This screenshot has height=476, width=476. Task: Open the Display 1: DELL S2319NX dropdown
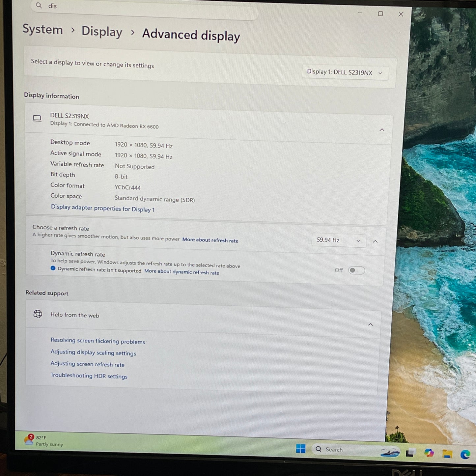(345, 72)
